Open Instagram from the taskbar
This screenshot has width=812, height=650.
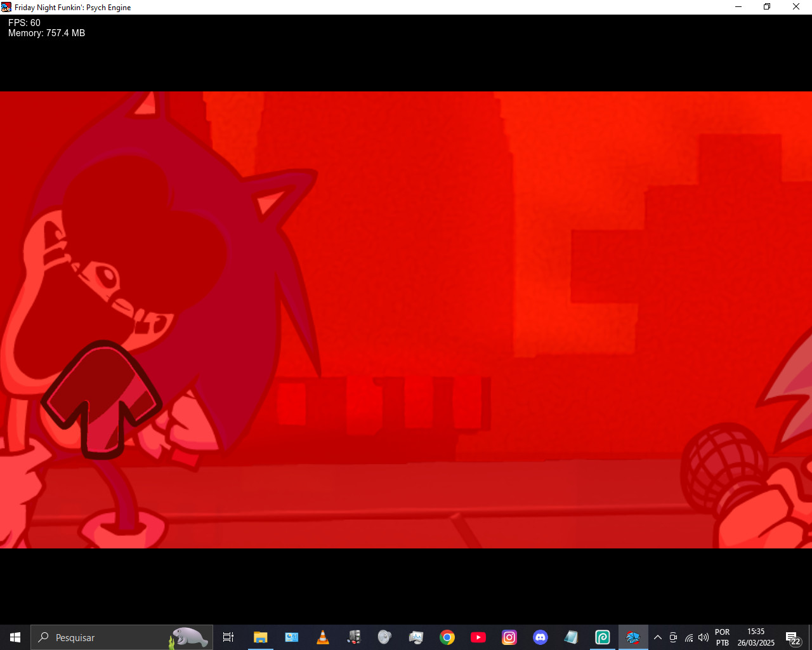pos(509,637)
